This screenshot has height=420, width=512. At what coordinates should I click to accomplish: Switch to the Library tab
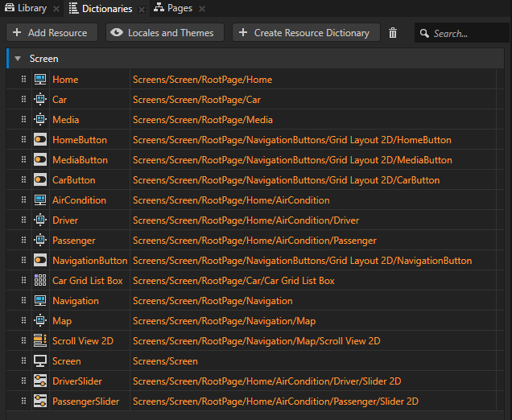click(x=26, y=8)
